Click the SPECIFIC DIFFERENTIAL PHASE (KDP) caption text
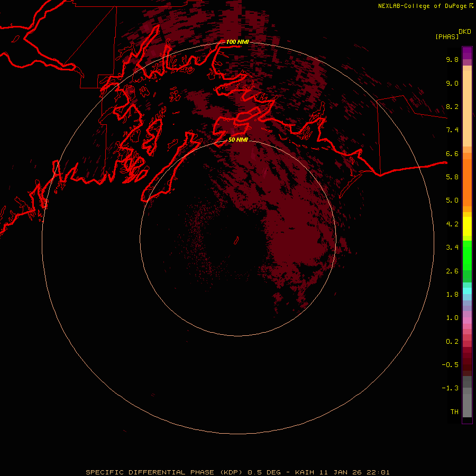The width and height of the screenshot is (476, 476). coord(164,472)
